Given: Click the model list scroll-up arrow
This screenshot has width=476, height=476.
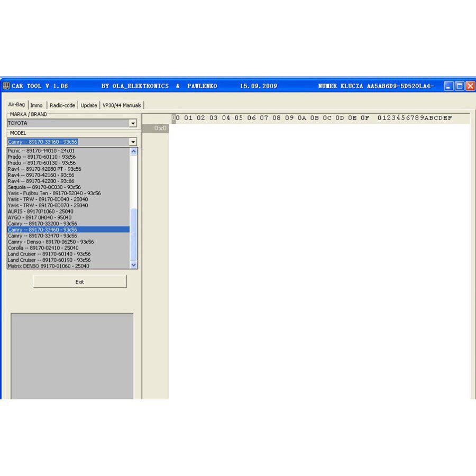Looking at the screenshot, I should point(134,151).
